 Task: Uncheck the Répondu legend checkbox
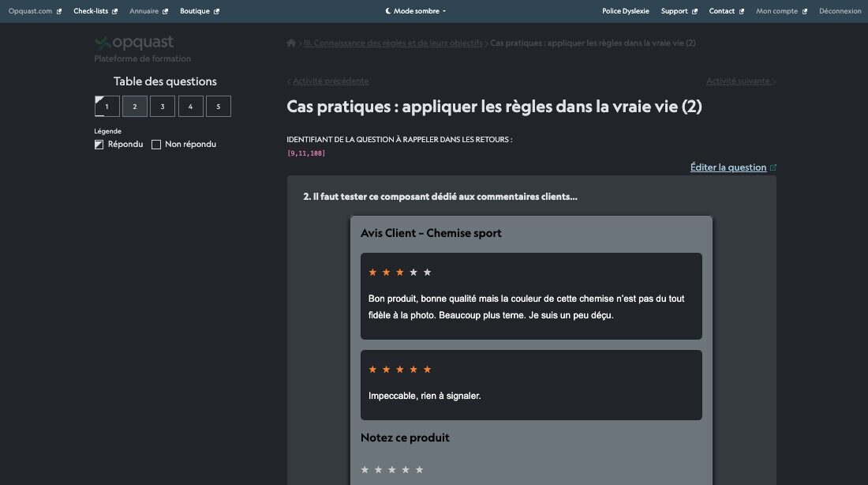pyautogui.click(x=99, y=144)
